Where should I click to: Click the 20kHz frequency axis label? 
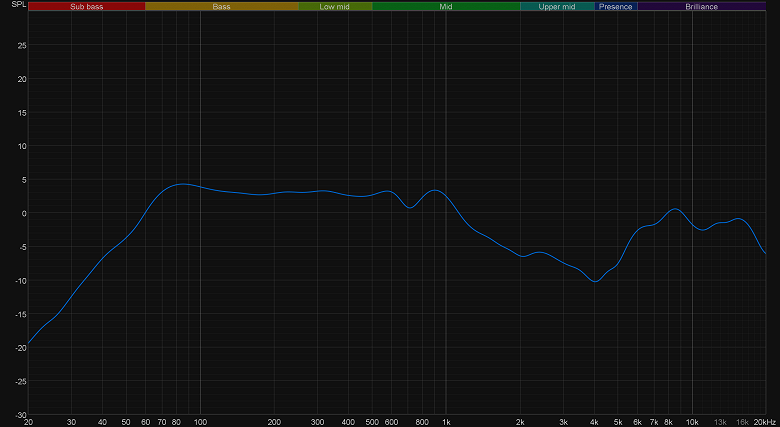tap(766, 423)
